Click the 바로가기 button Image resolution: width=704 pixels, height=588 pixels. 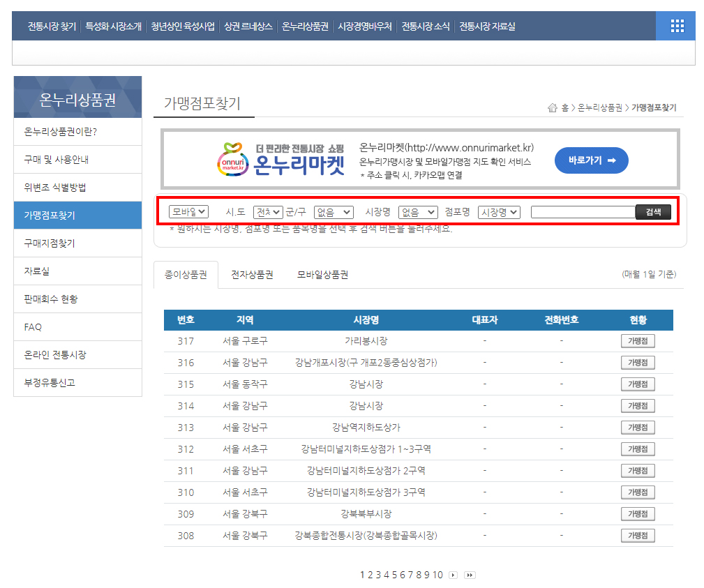(591, 160)
